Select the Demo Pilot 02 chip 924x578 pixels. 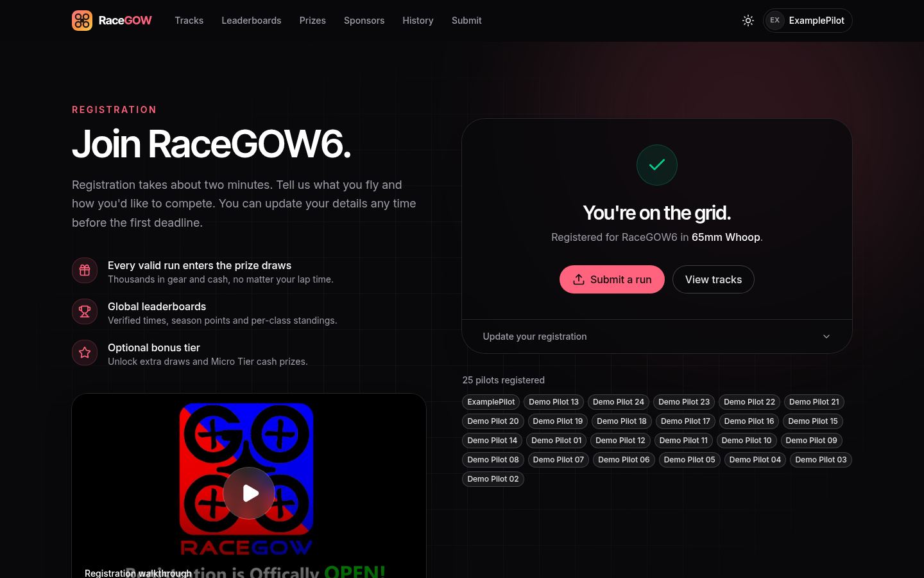tap(493, 479)
